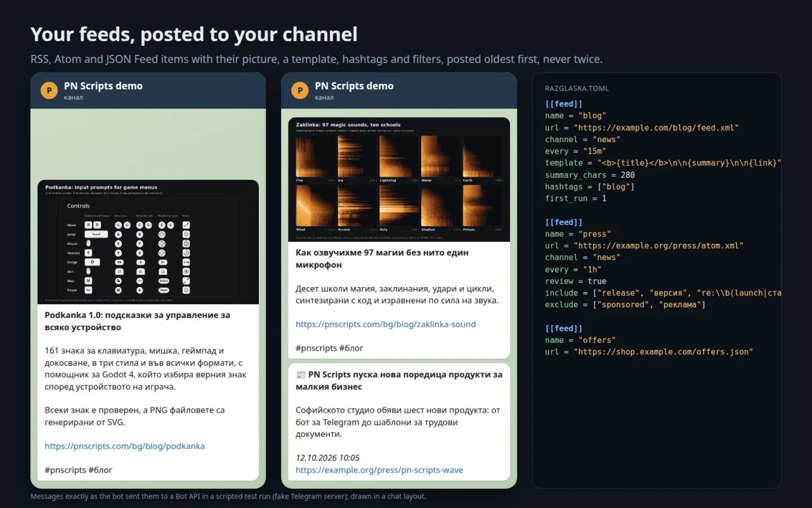
Task: Click the left card's 'PN Scripts demo' name
Action: 103,86
